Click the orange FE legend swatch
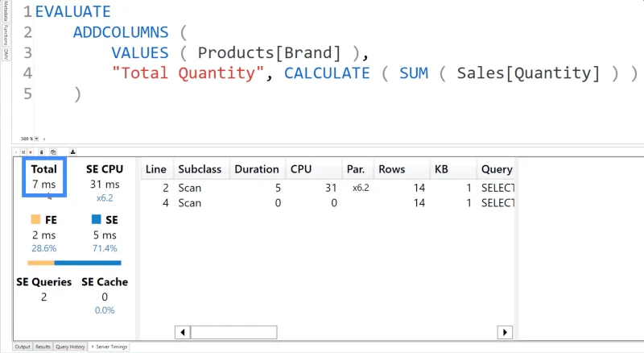This screenshot has width=644, height=353. [x=35, y=219]
